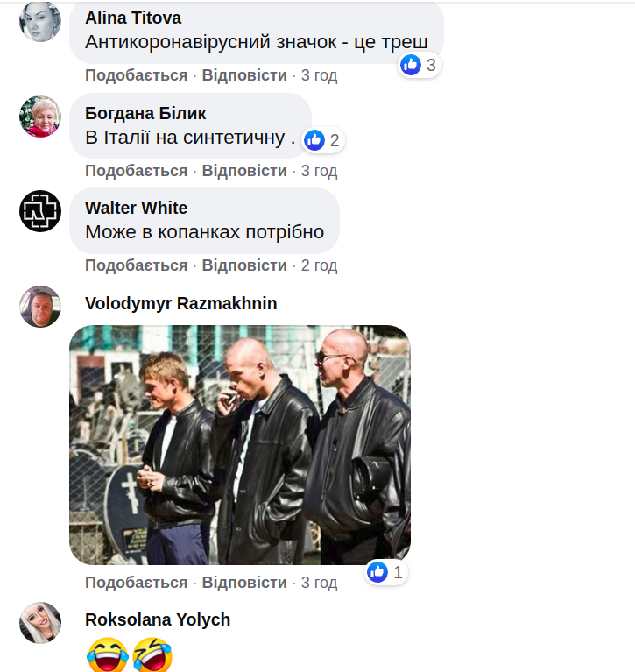The width and height of the screenshot is (635, 672).
Task: Open Walter White's Rammstein logo avatar
Action: click(40, 211)
